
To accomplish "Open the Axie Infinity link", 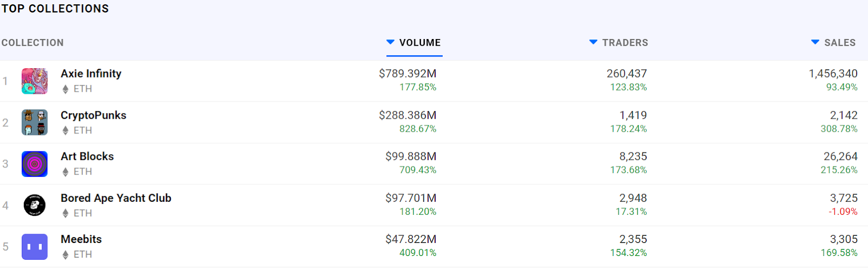I will (x=91, y=74).
